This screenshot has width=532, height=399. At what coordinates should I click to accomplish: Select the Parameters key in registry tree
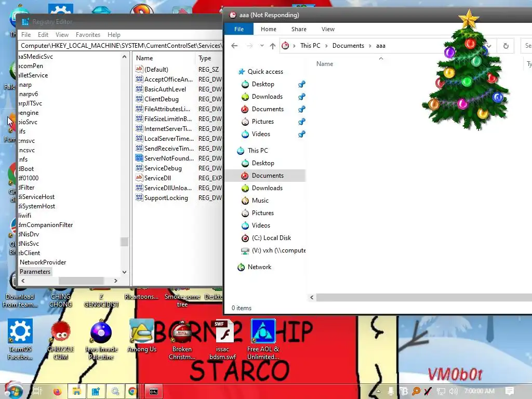coord(35,272)
